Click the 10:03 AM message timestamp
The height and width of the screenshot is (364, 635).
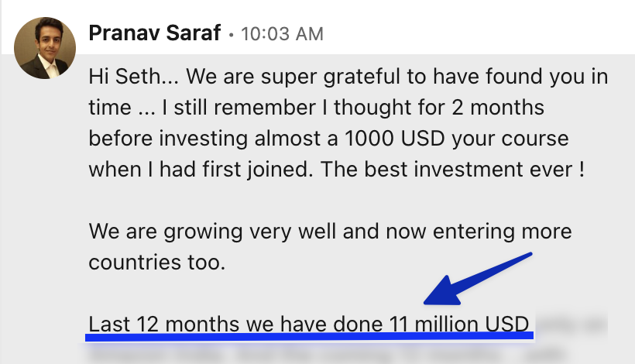coord(282,34)
